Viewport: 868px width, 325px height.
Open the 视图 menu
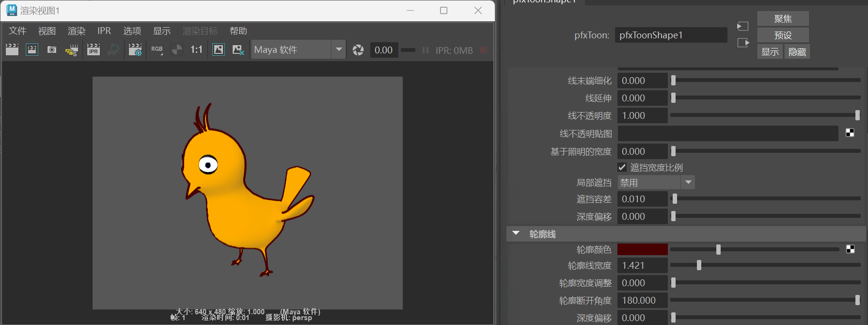(x=47, y=31)
